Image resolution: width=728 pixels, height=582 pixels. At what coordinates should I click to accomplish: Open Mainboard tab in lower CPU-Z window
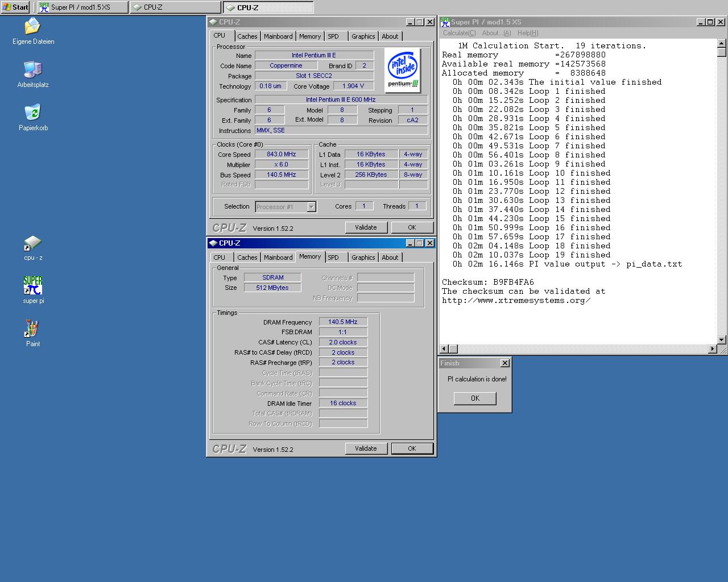[278, 257]
